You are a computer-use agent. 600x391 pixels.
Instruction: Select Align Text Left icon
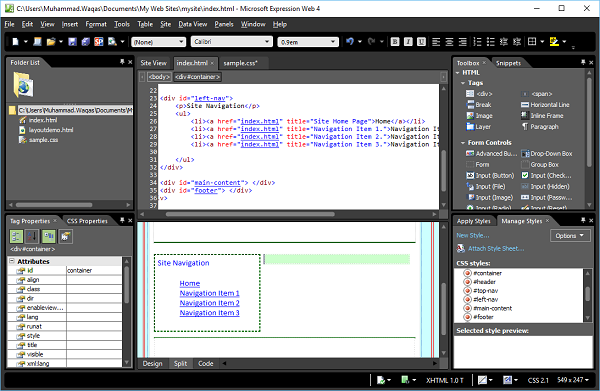click(x=436, y=42)
